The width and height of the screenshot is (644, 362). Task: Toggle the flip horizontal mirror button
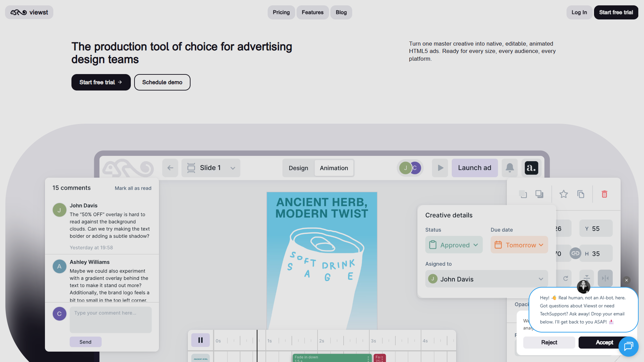click(x=605, y=278)
